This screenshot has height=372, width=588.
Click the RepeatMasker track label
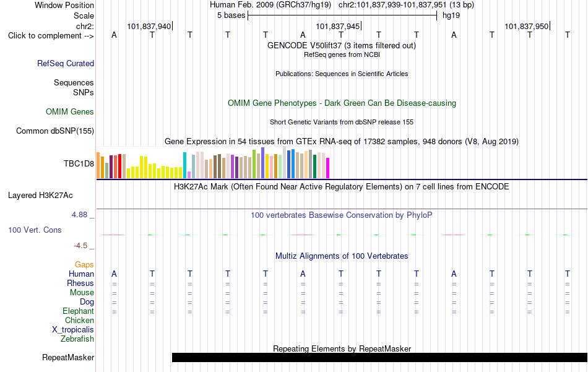68,357
